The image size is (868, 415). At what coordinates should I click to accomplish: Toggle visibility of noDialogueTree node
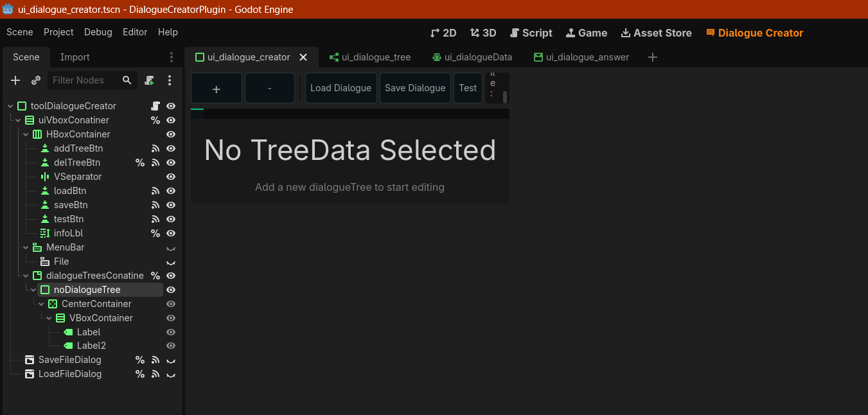[x=171, y=290]
